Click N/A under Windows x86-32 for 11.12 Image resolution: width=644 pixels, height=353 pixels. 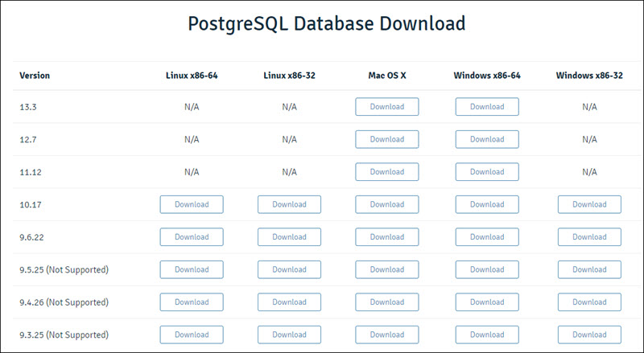[589, 172]
